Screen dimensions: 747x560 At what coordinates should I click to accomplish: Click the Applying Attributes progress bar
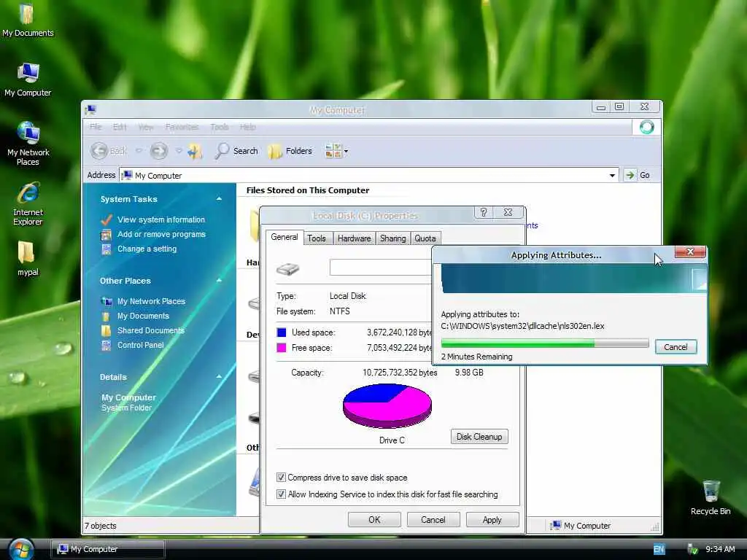click(544, 343)
